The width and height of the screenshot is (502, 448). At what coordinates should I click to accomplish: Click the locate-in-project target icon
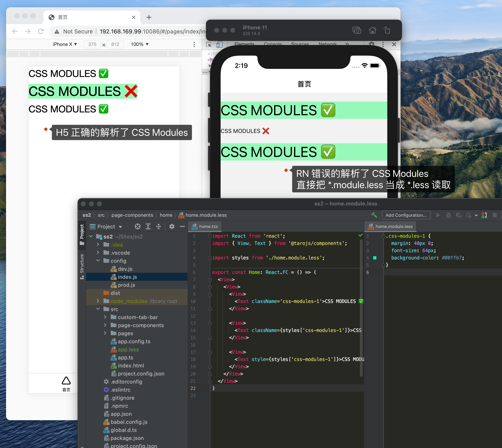tap(137, 226)
